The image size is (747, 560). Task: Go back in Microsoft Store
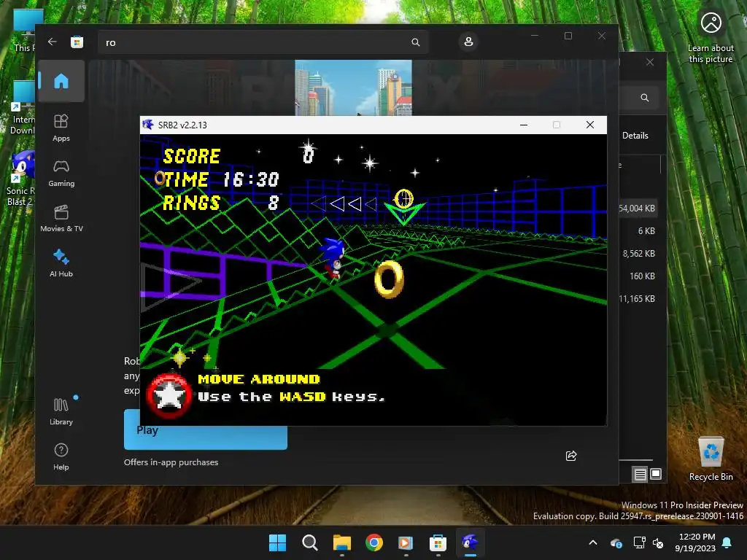pos(53,42)
